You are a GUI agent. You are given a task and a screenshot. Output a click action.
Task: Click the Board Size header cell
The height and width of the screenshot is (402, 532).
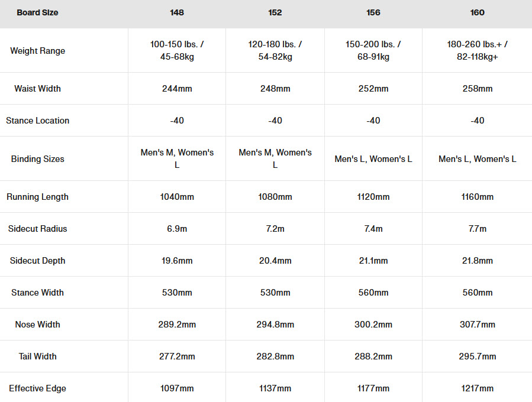[37, 12]
